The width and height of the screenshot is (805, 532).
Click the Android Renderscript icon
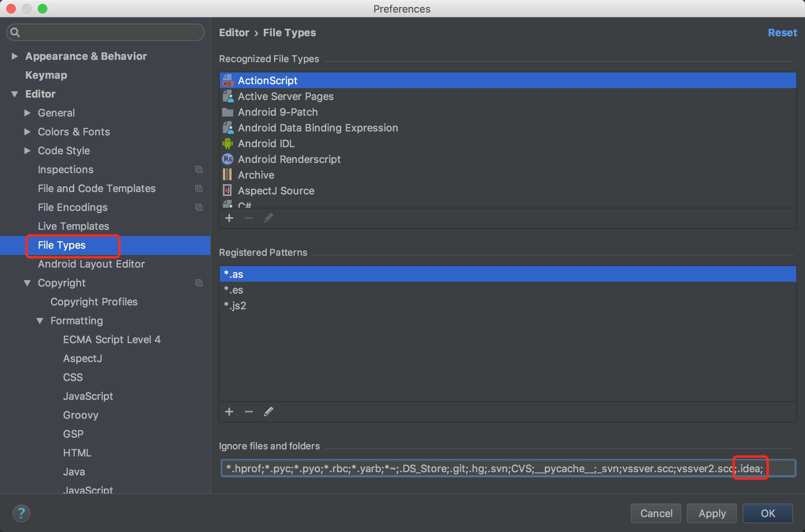tap(228, 159)
